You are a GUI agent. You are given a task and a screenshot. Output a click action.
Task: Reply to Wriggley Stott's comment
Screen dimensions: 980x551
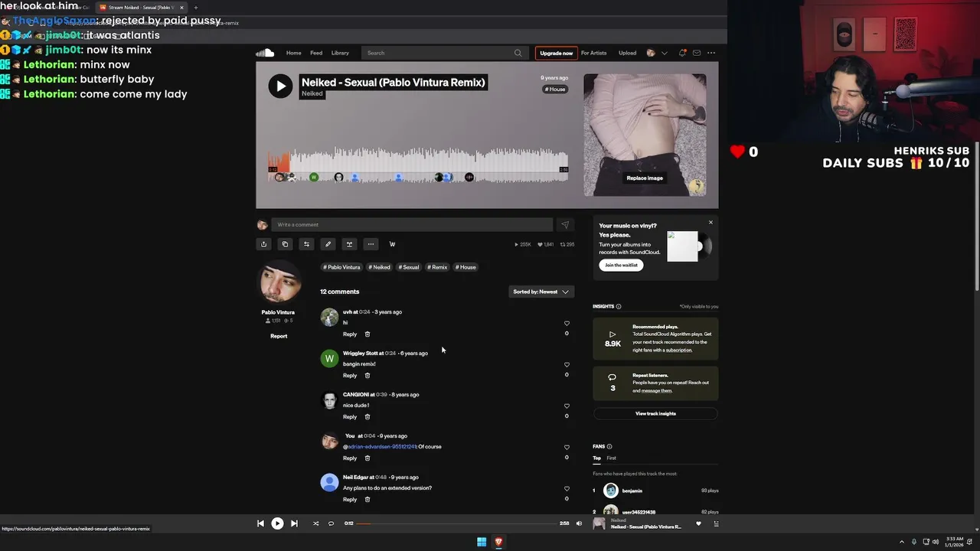tap(350, 375)
